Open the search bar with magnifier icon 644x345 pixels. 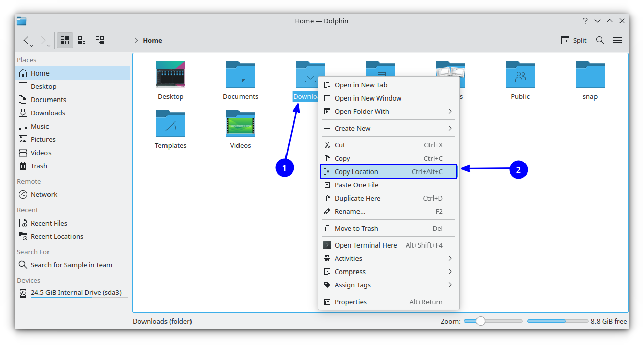[600, 40]
